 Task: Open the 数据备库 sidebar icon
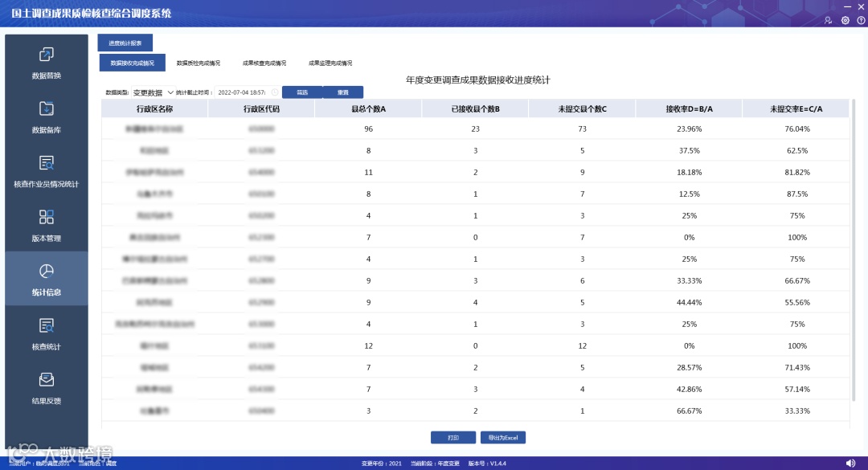(x=47, y=108)
